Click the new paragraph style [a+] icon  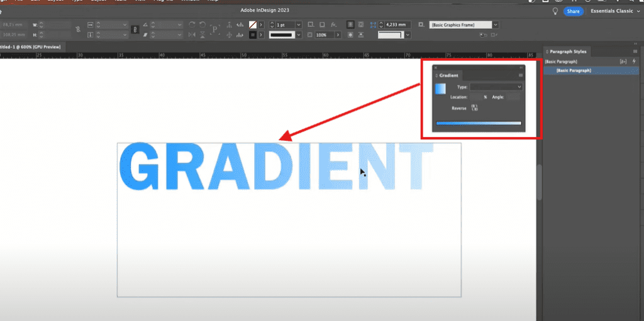tap(623, 62)
